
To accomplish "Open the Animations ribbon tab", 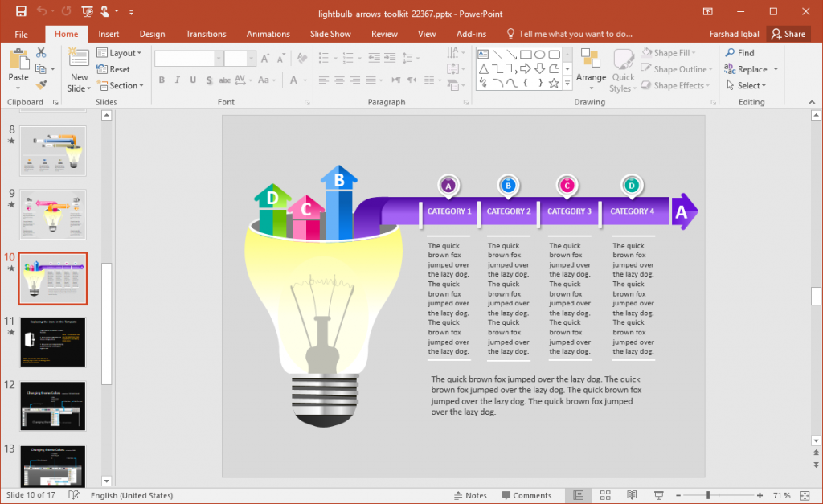I will (x=268, y=34).
